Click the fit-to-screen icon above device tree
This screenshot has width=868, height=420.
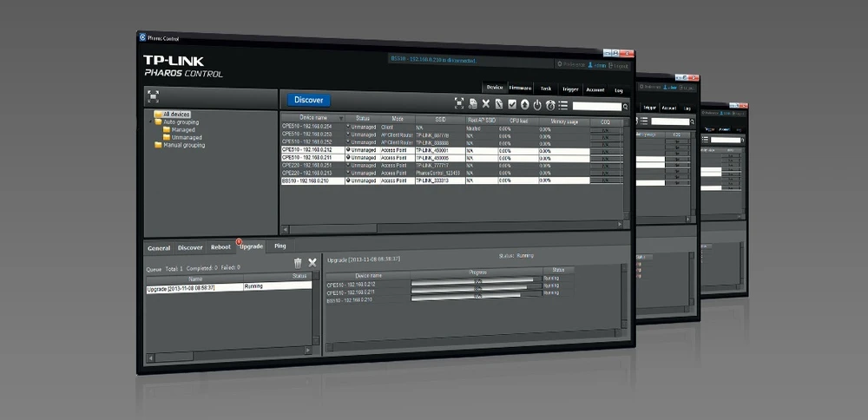[x=153, y=96]
